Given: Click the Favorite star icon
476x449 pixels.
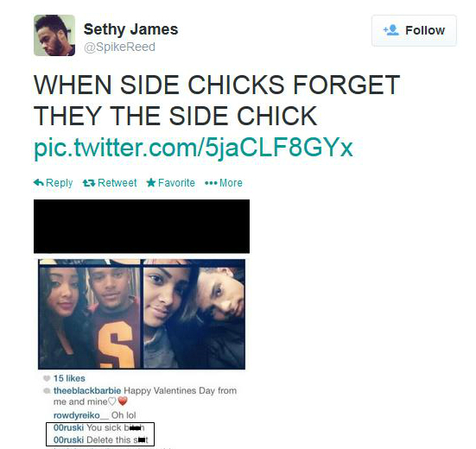Looking at the screenshot, I should 151,183.
